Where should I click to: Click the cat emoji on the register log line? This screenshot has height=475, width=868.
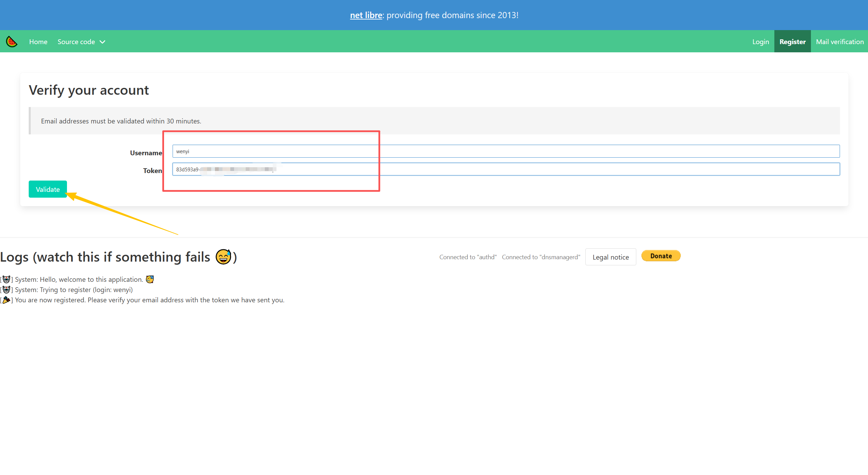(x=6, y=290)
